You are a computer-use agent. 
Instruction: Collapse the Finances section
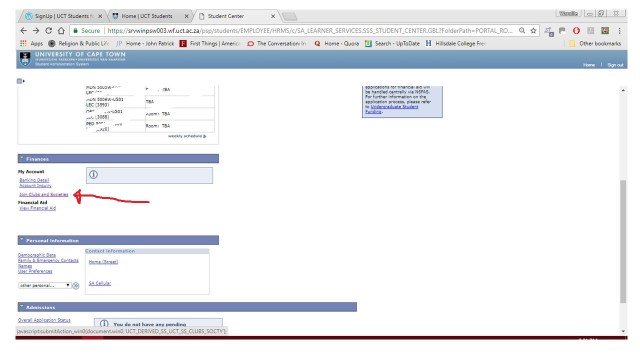coord(22,158)
